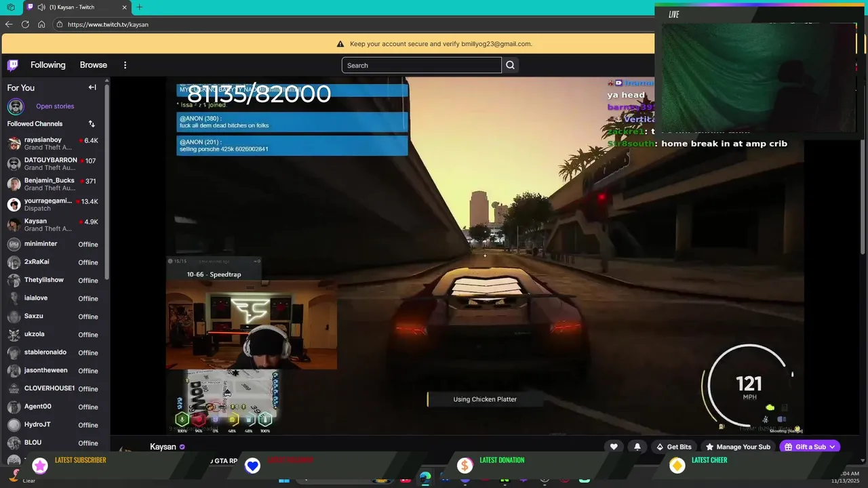Click the browser back arrow
This screenshot has width=868, height=488.
(9, 24)
